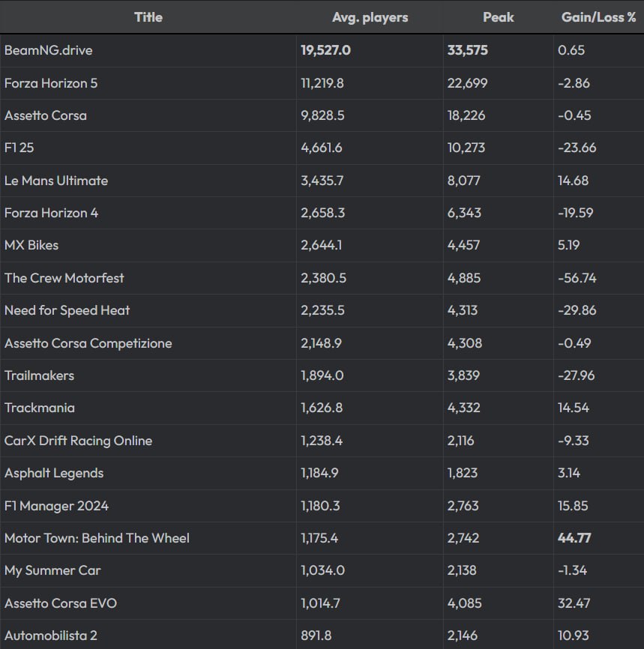Image resolution: width=644 pixels, height=649 pixels.
Task: Sort by the Title column header
Action: (148, 17)
